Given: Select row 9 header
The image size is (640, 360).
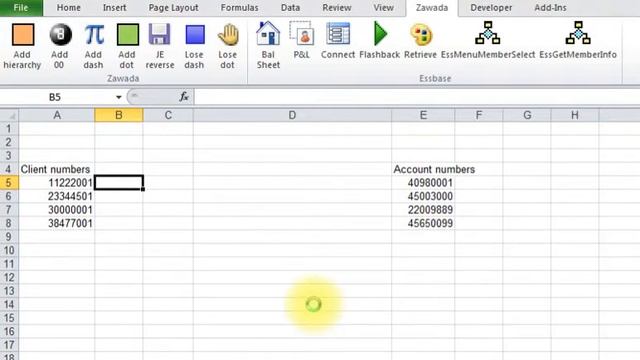Looking at the screenshot, I should coord(9,237).
